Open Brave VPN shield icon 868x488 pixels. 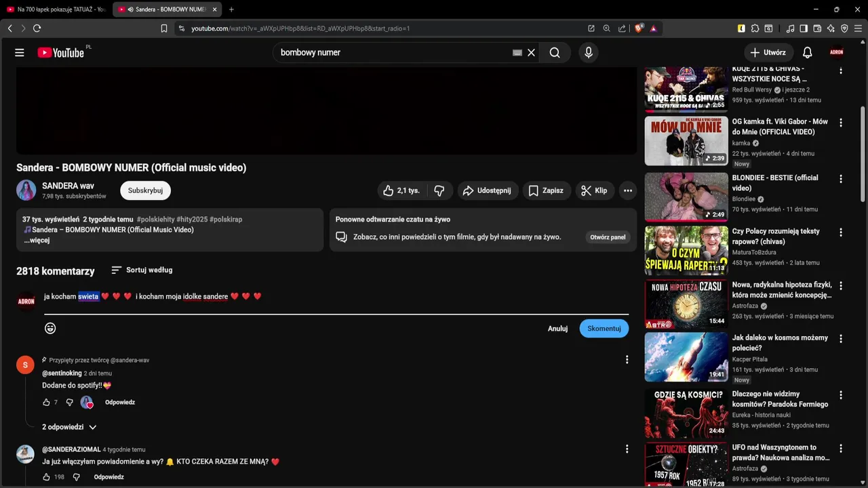point(844,28)
